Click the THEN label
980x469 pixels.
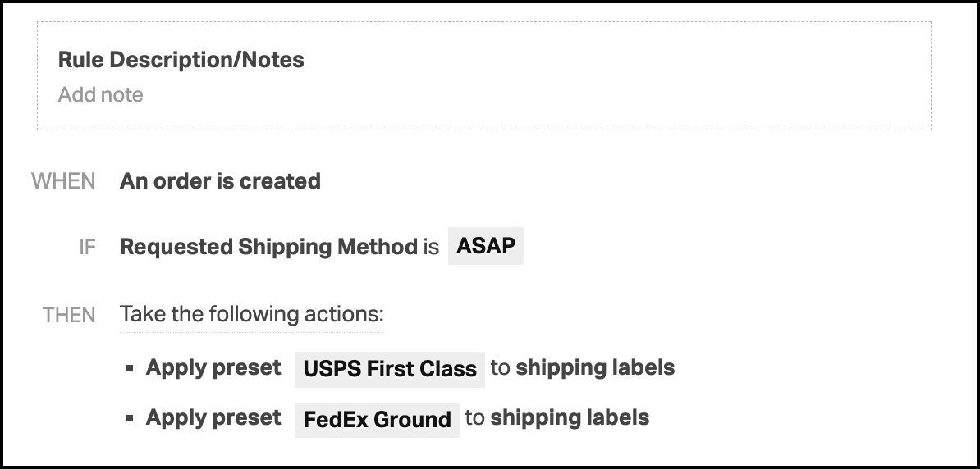click(x=69, y=315)
